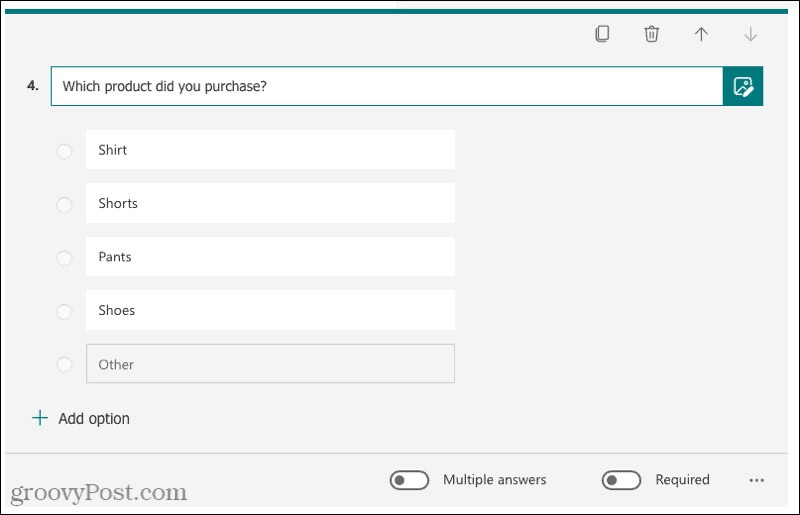Select the Shirt radio button
The height and width of the screenshot is (515, 800).
point(64,151)
